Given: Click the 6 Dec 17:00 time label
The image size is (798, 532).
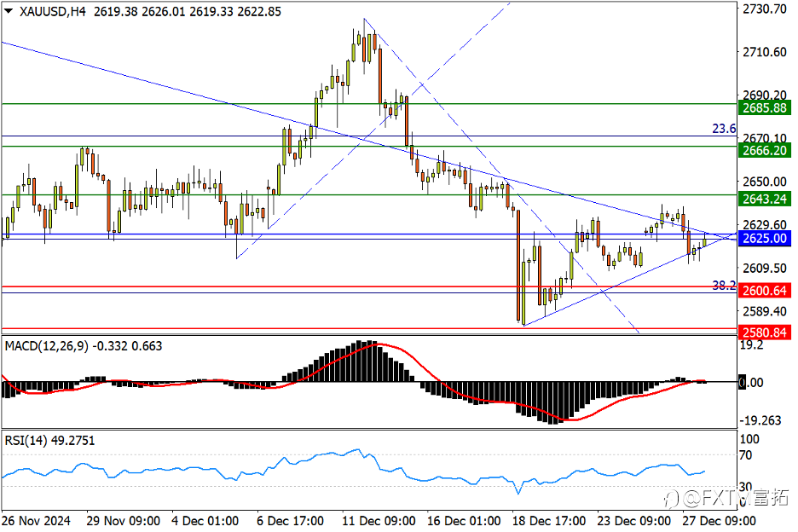Looking at the screenshot, I should [290, 521].
